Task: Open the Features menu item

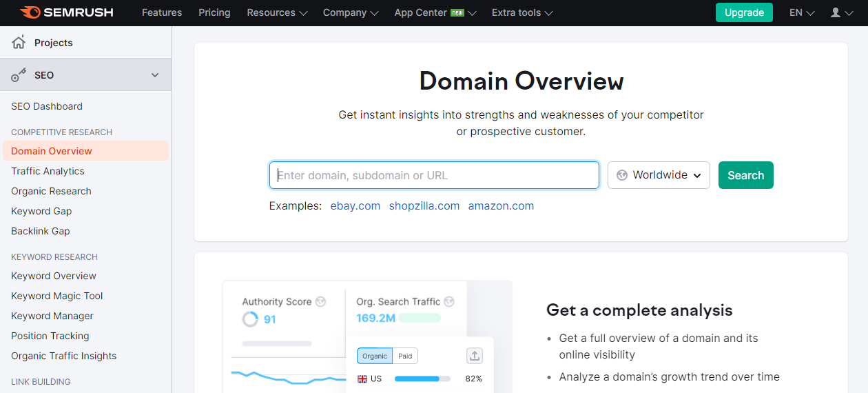Action: click(162, 12)
